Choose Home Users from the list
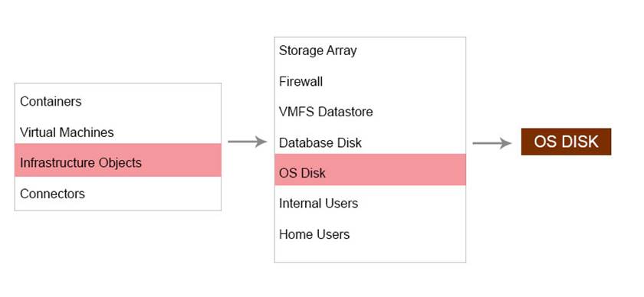This screenshot has height=297, width=644. coord(370,234)
